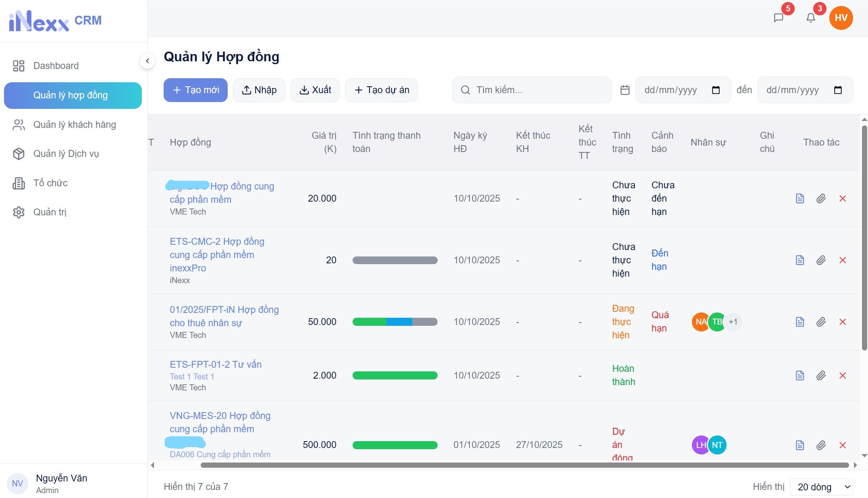Delete the ETS-CMC-2 contract row

click(x=842, y=260)
